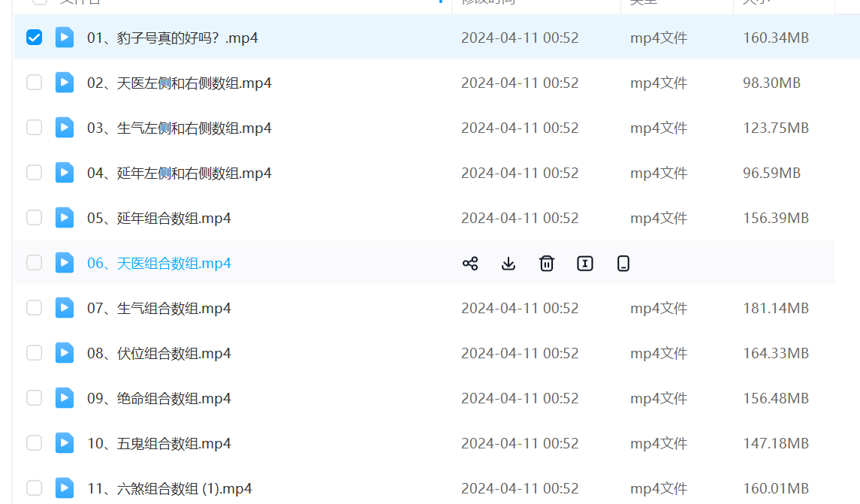
Task: Tick the checkbox for 02、天医左侧和右侧数组.mp4
Action: pos(34,83)
